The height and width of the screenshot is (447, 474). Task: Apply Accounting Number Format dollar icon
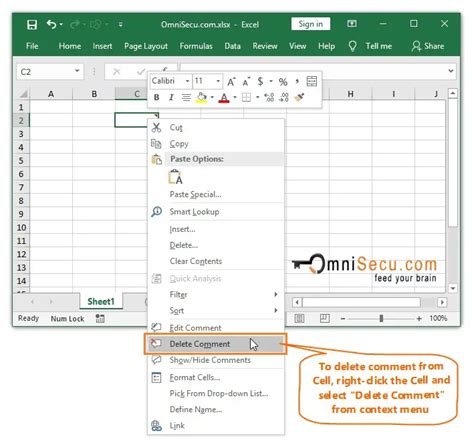[x=260, y=81]
